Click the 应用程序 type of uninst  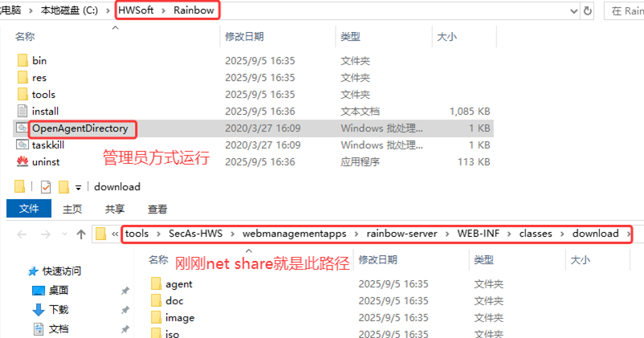(361, 162)
